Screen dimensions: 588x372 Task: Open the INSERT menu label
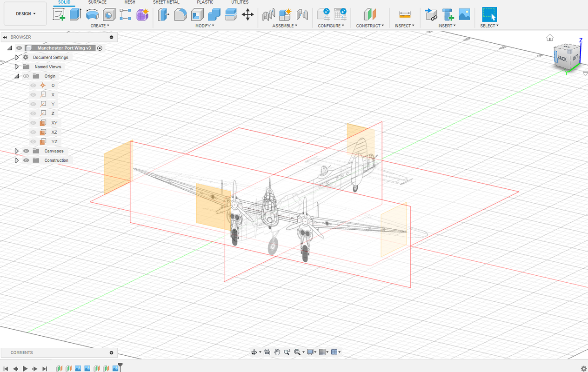click(x=448, y=26)
